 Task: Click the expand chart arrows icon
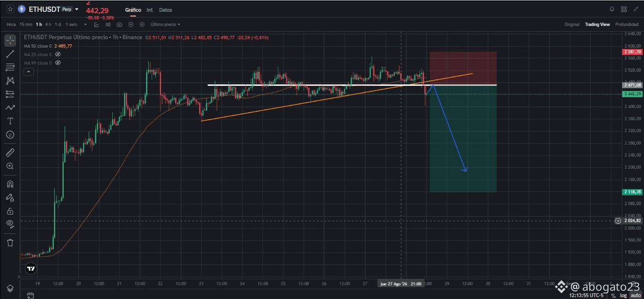click(635, 9)
